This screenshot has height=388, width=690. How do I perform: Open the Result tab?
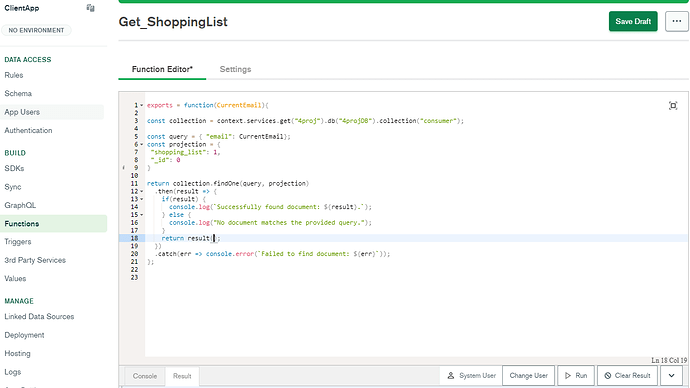(182, 376)
